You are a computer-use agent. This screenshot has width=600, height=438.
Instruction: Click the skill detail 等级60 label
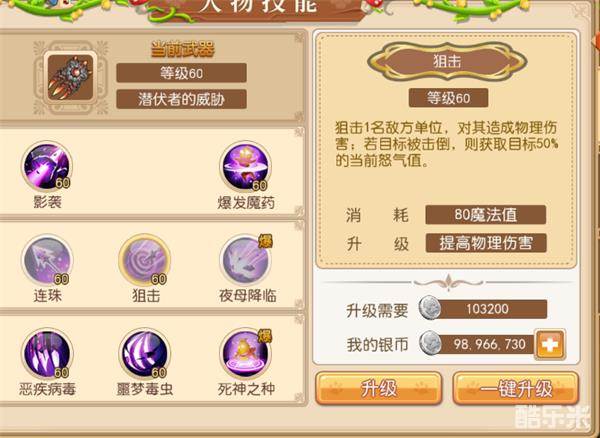point(448,98)
